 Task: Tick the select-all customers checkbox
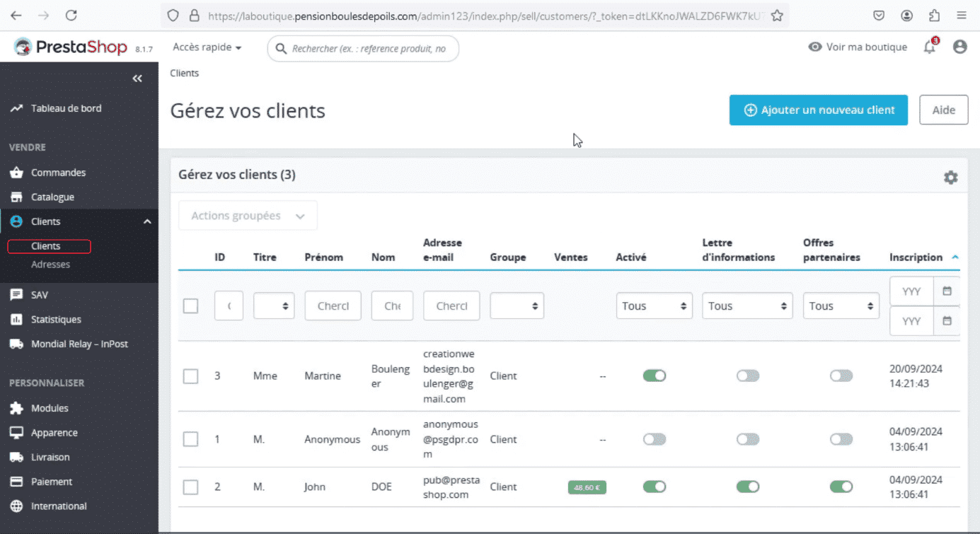point(190,306)
